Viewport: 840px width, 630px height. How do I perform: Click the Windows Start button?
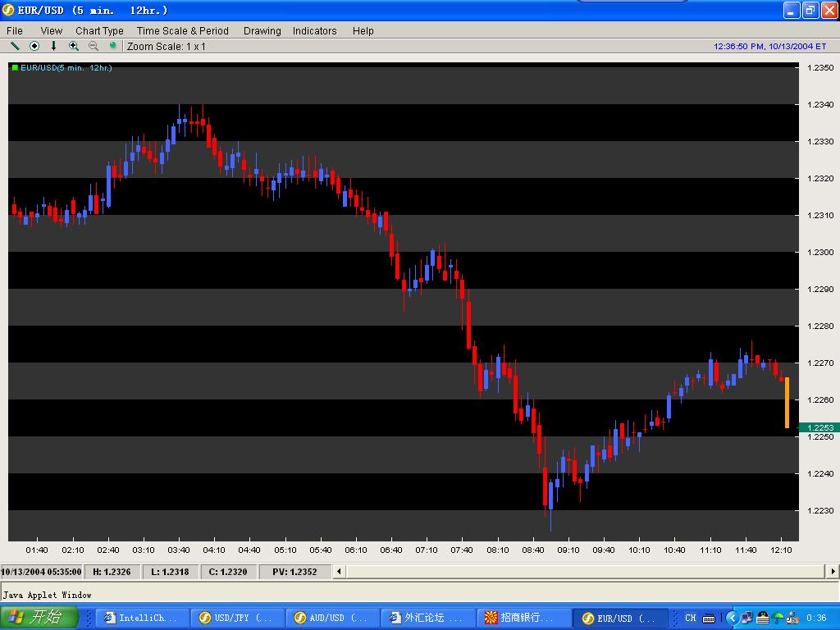[x=39, y=617]
